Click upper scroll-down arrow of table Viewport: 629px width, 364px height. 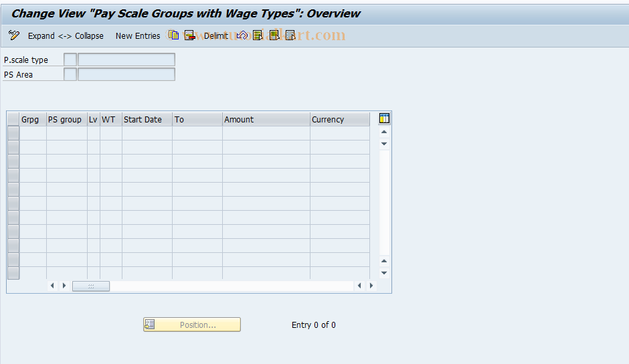[x=384, y=144]
